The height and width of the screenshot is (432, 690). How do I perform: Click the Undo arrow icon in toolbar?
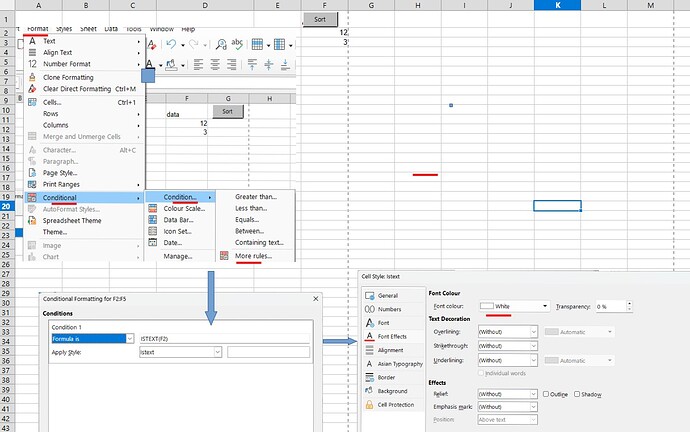[171, 44]
